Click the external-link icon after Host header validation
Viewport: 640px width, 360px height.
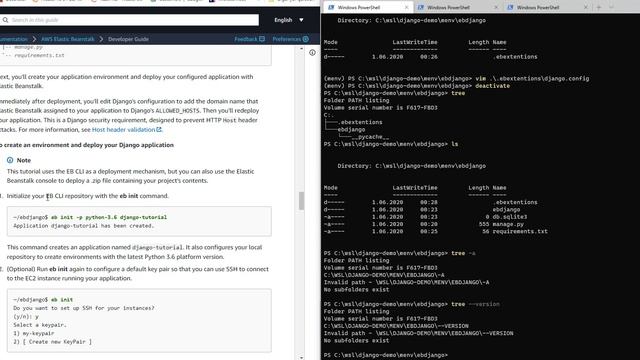(x=159, y=130)
